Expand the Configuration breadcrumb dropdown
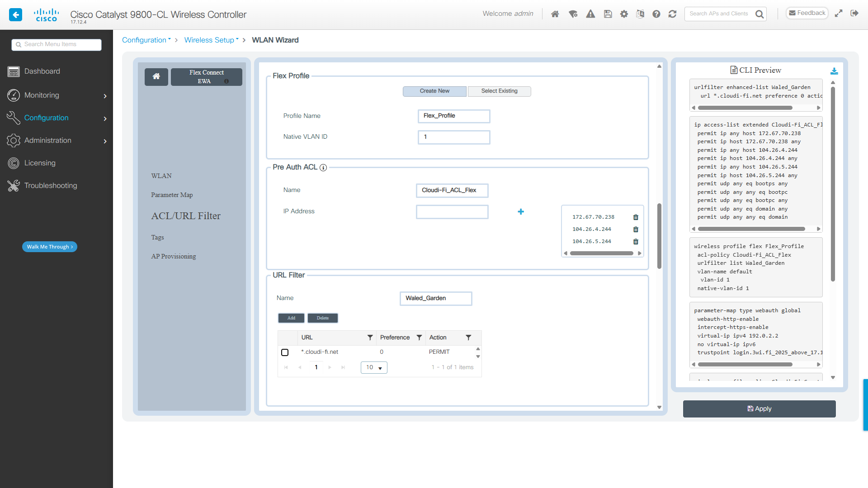The height and width of the screenshot is (488, 868). click(x=146, y=40)
